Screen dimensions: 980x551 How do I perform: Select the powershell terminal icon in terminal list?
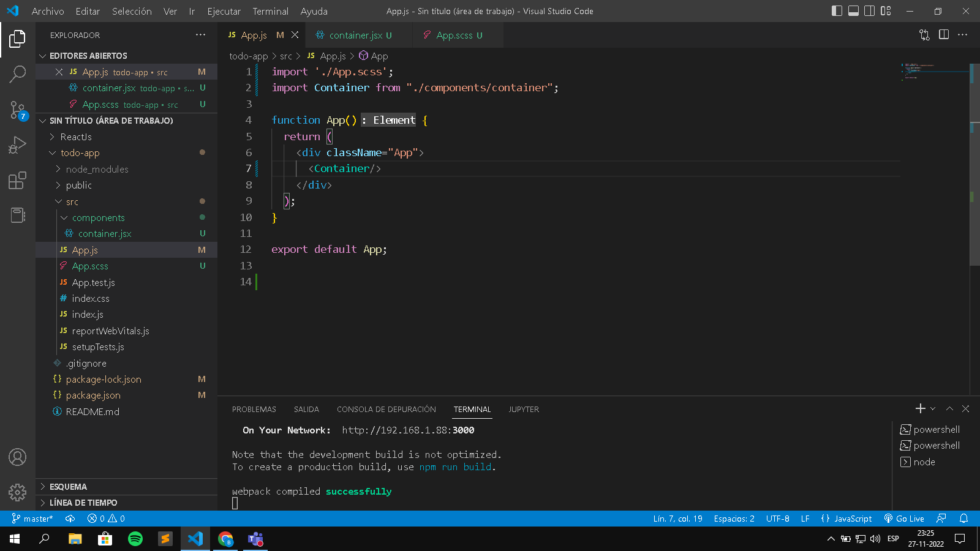click(906, 429)
